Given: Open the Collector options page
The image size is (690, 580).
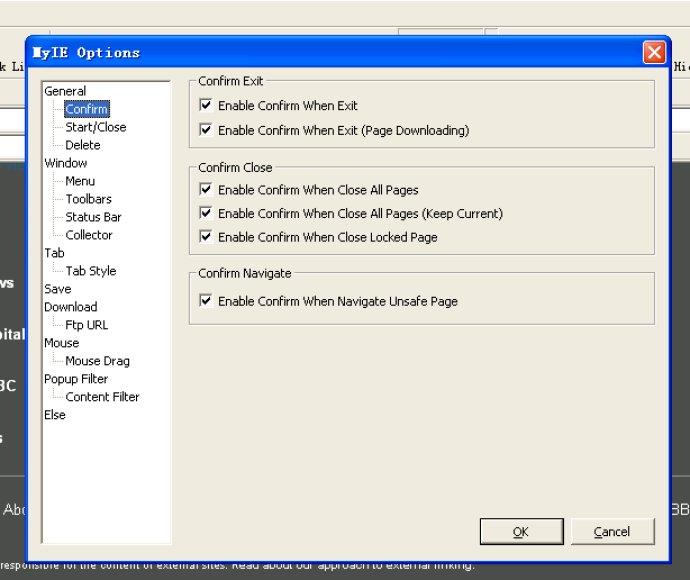Looking at the screenshot, I should [89, 235].
